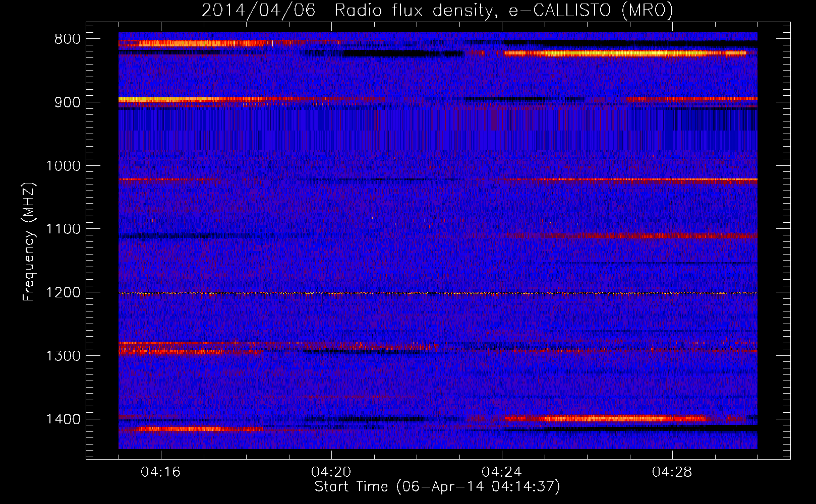Image resolution: width=816 pixels, height=504 pixels.
Task: Select the 04:20 time tick label
Action: pos(331,472)
